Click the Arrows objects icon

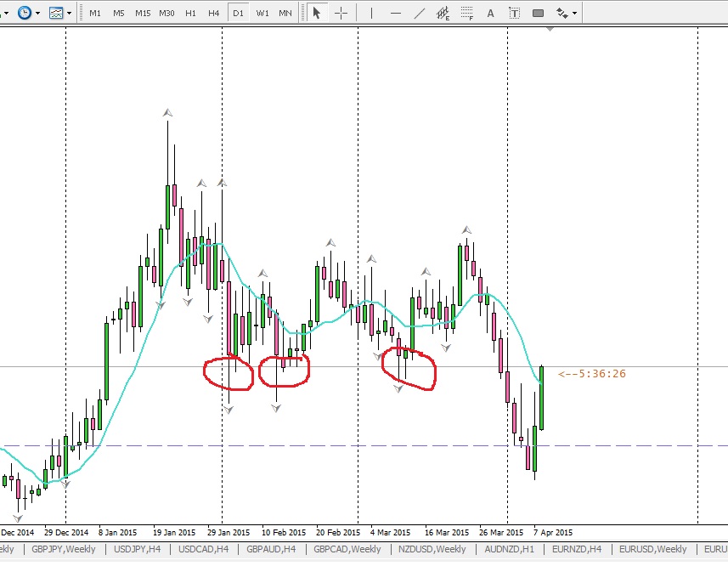tap(562, 13)
